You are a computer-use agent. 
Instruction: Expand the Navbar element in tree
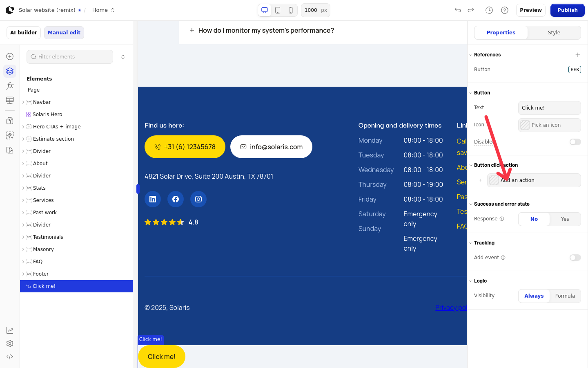click(23, 102)
